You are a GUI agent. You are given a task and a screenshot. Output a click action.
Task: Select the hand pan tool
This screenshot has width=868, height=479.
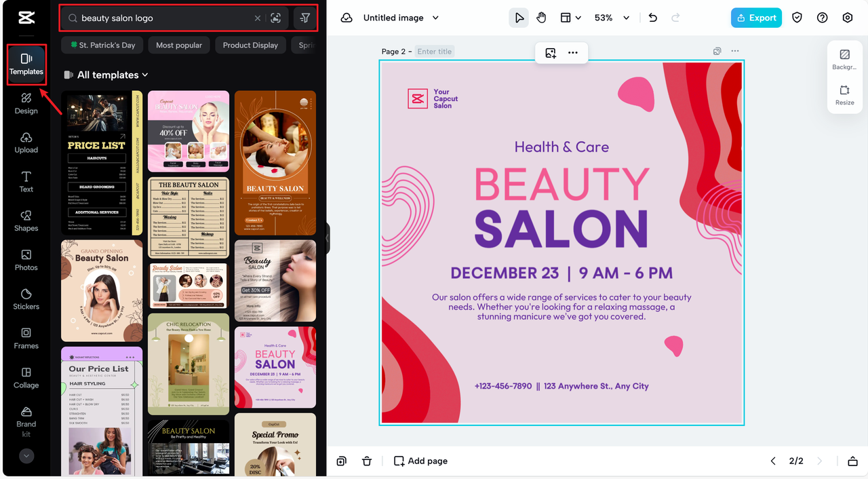coord(541,18)
